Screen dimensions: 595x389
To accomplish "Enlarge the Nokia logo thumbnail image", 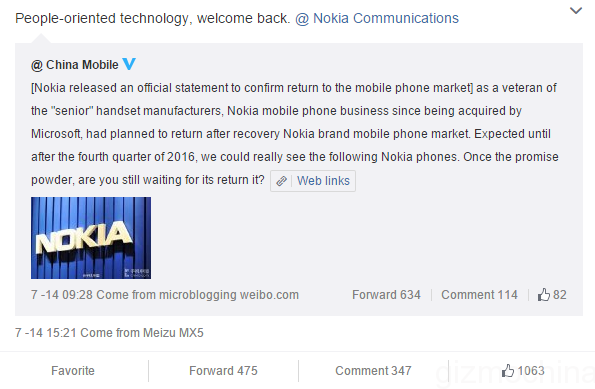I will click(x=91, y=238).
